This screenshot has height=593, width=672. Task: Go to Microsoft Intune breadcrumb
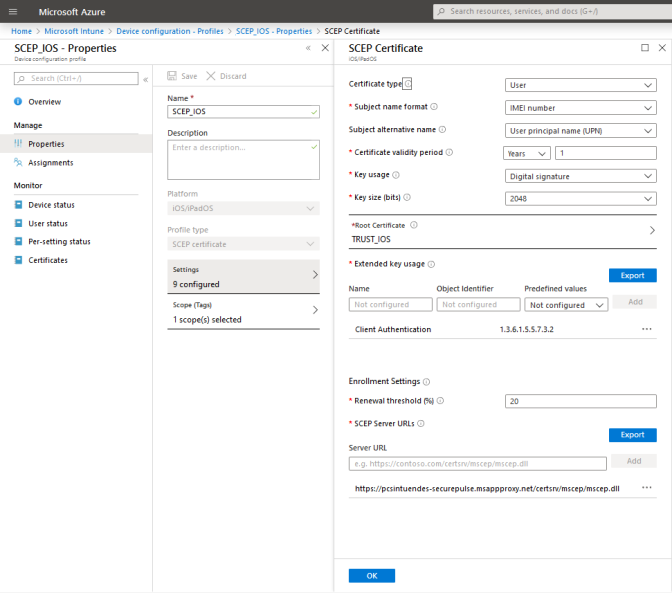click(74, 31)
